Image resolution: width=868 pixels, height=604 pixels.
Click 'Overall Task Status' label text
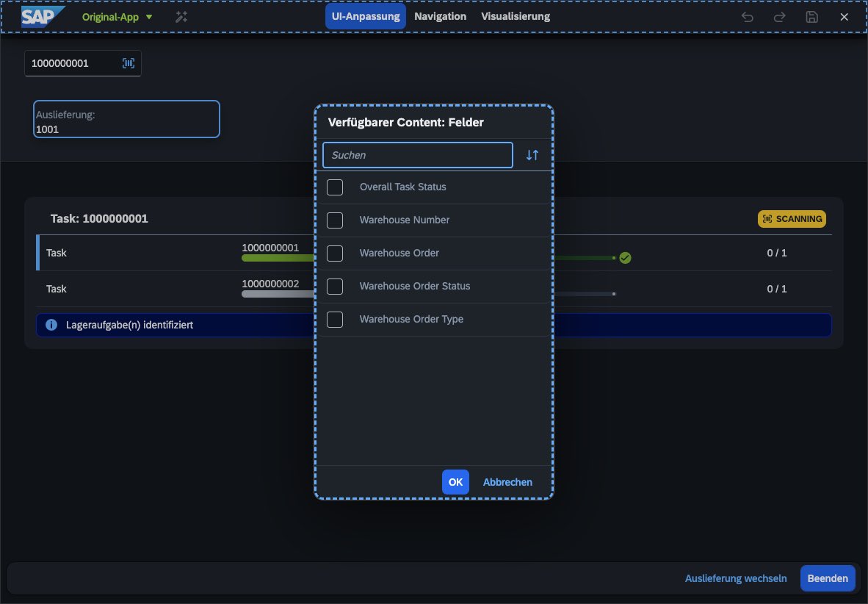(x=403, y=187)
